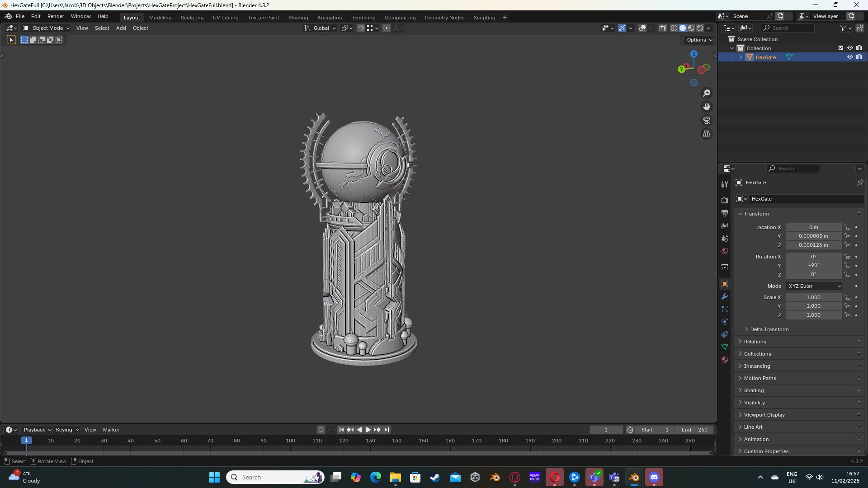Uncheck the Collection exclude checkbox

point(841,48)
